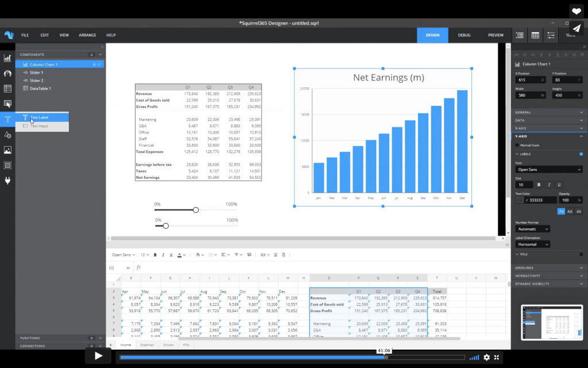Toggle bold in the spreadsheet formatting toolbar
588x368 pixels.
tap(154, 254)
